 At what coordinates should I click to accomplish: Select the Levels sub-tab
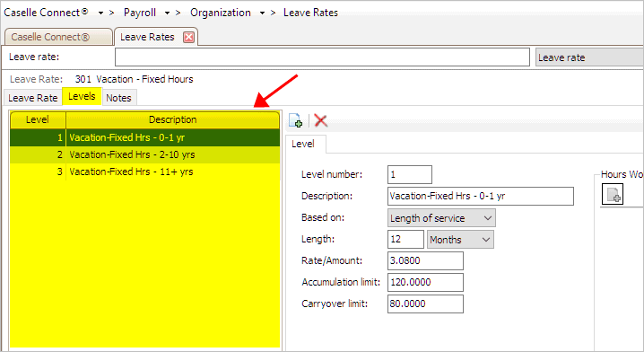[82, 96]
